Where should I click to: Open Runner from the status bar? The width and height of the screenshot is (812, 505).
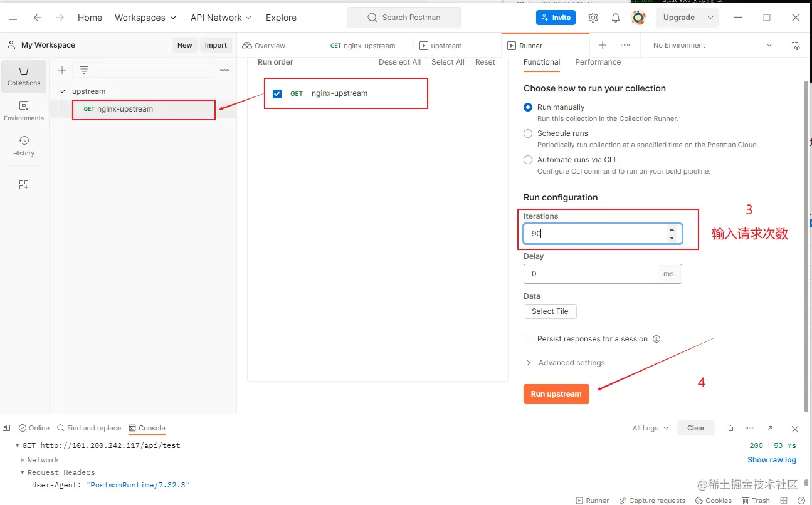[593, 501]
